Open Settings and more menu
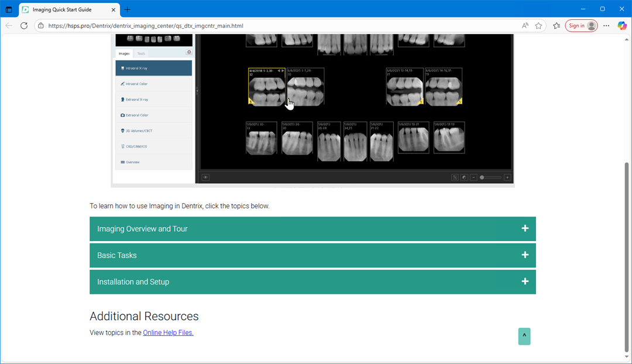This screenshot has height=364, width=632. [606, 26]
